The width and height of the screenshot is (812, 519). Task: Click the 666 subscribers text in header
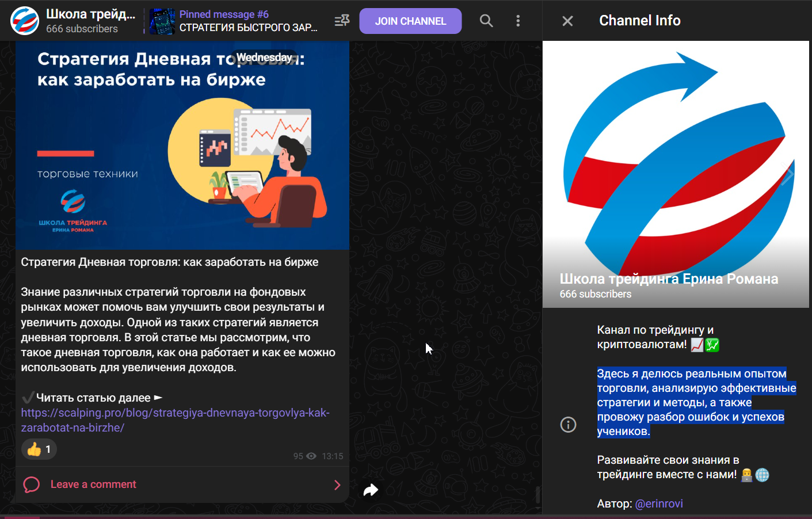click(82, 29)
